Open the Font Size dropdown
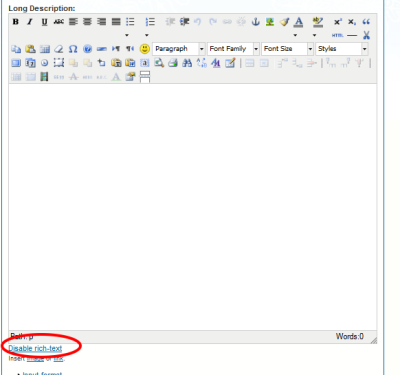 coord(287,49)
